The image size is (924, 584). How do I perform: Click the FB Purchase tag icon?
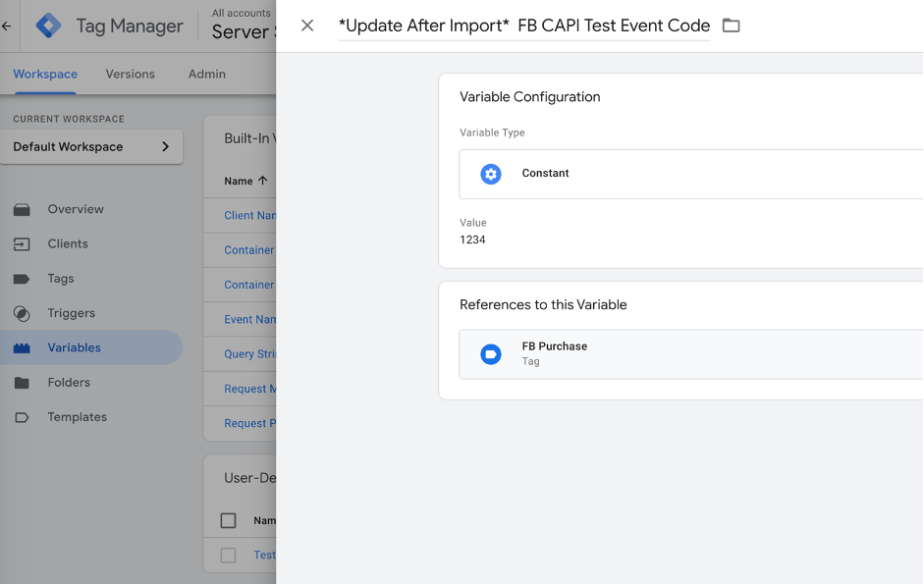tap(491, 354)
